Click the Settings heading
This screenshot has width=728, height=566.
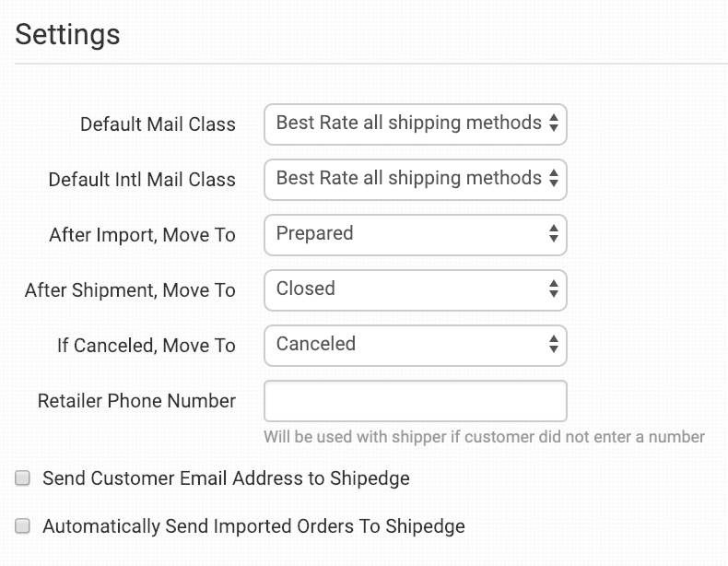click(67, 34)
